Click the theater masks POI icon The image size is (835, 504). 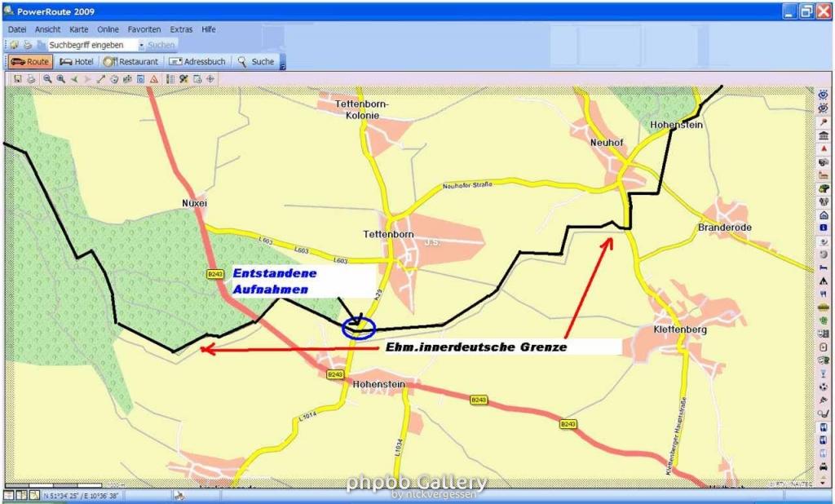tap(824, 359)
